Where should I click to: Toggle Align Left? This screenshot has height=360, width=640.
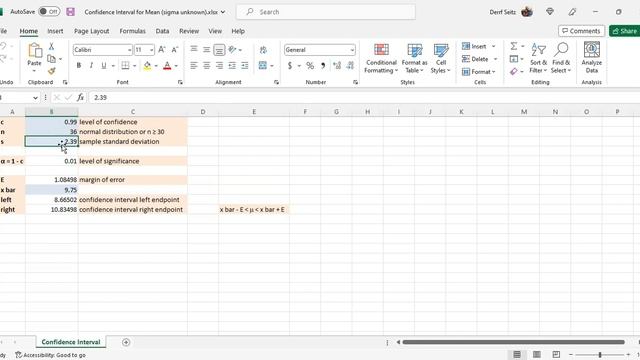click(194, 65)
